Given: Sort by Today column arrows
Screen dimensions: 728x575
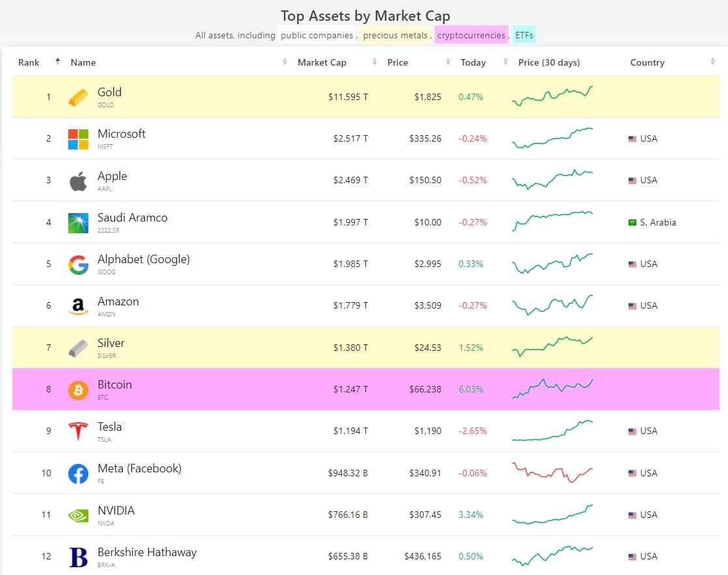Looking at the screenshot, I should (x=505, y=61).
